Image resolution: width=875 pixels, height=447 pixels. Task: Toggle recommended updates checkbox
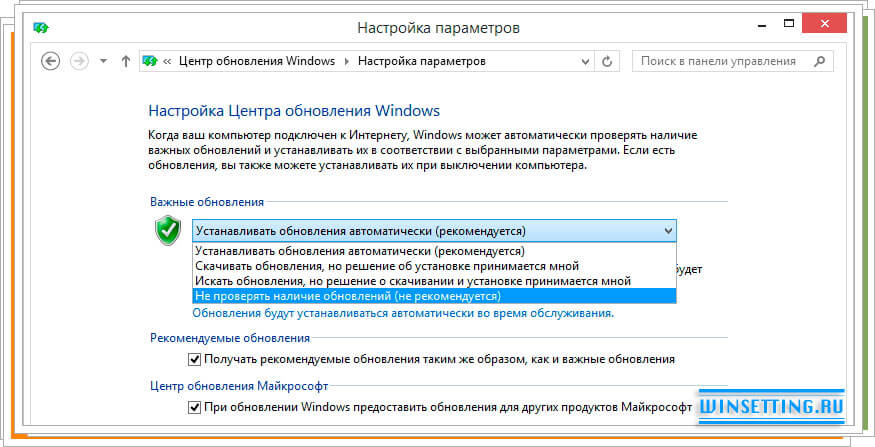click(195, 358)
